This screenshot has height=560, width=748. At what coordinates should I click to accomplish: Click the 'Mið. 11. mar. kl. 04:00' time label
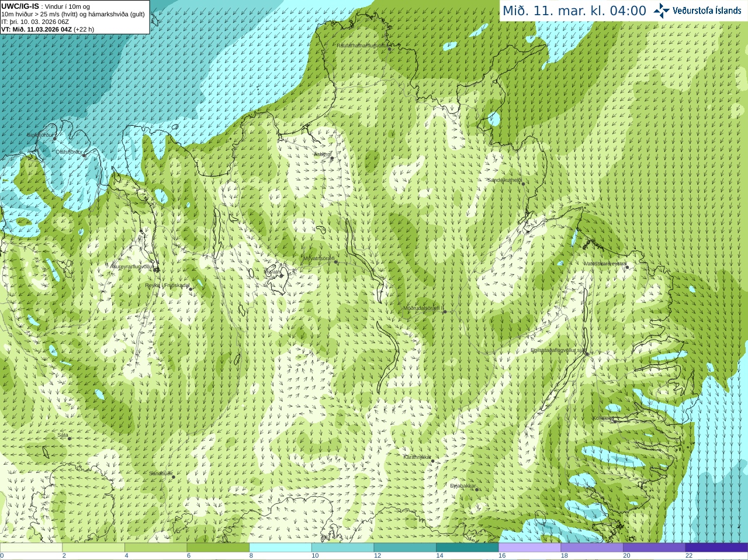(x=574, y=11)
